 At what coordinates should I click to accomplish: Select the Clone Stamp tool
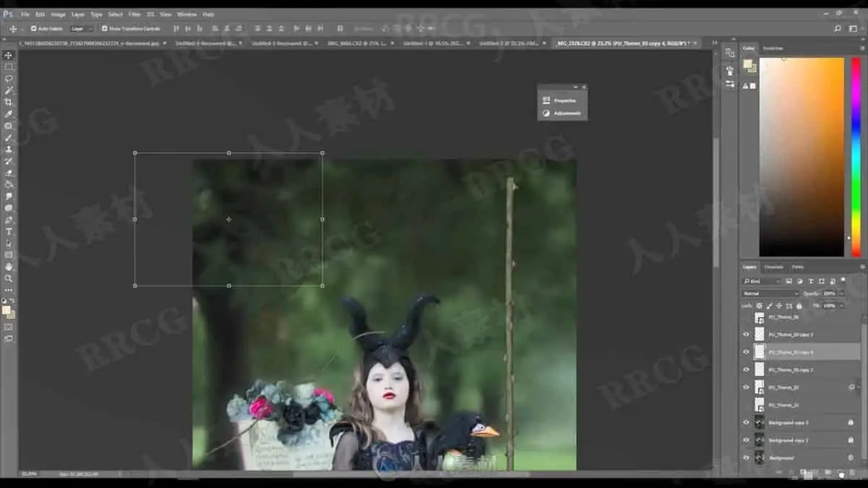(9, 149)
